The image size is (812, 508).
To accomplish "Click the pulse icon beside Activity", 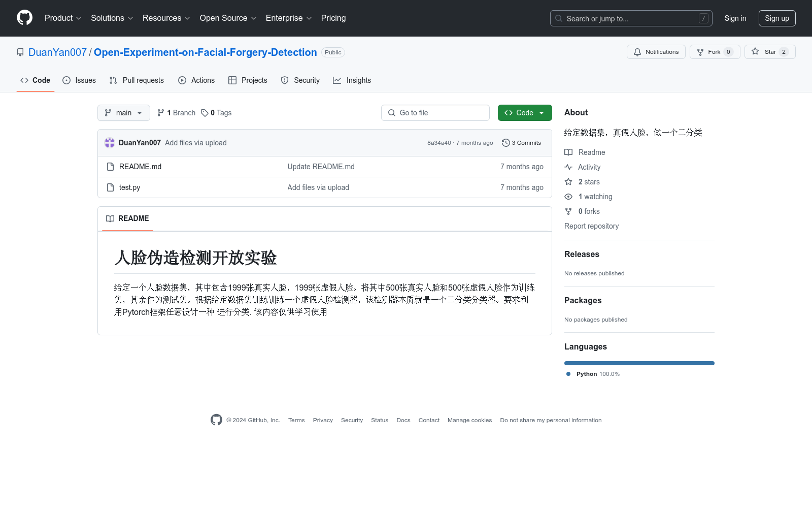I will tap(568, 167).
